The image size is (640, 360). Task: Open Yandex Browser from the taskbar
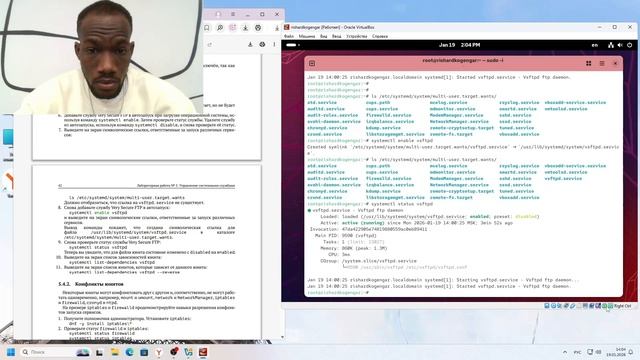coord(159,352)
